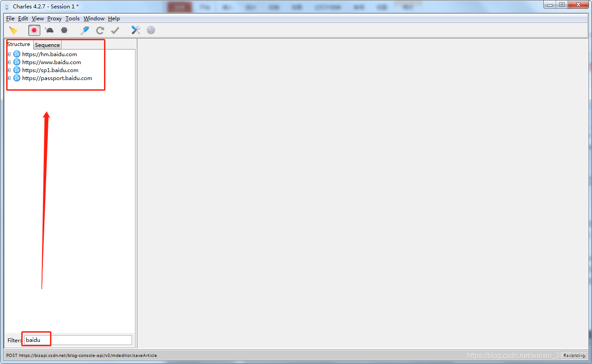Select https://www.baidu.com host row

point(51,62)
